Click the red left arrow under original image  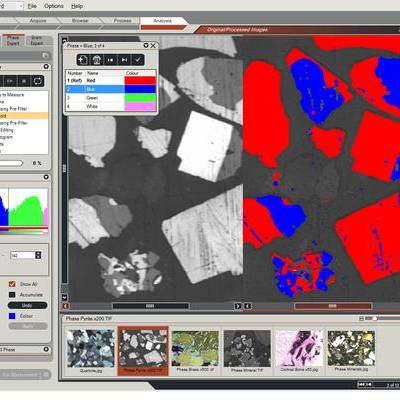(65, 306)
